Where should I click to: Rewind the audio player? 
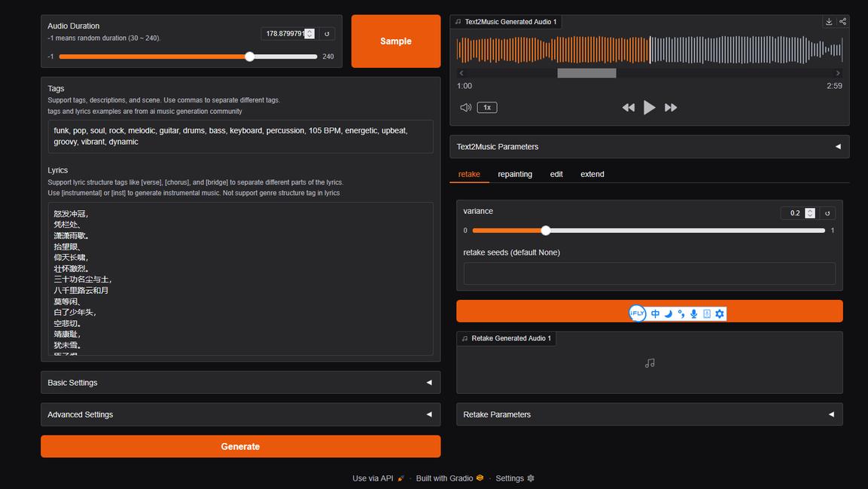(x=629, y=108)
